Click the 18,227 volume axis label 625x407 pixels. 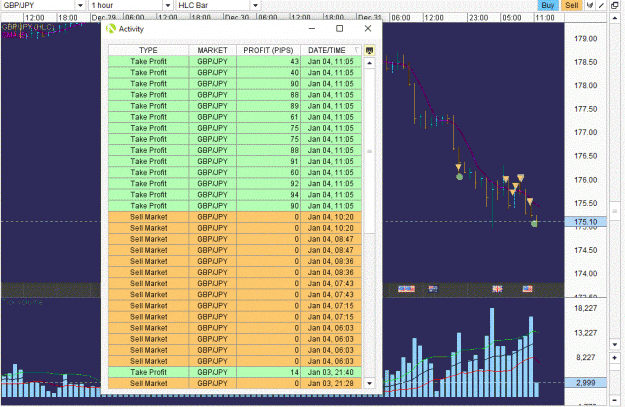[x=586, y=308]
